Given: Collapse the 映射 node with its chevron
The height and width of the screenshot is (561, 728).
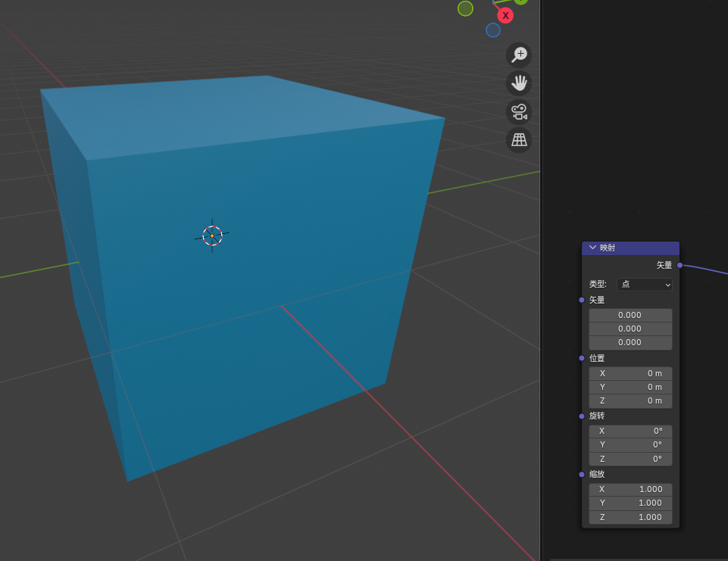Looking at the screenshot, I should click(592, 248).
